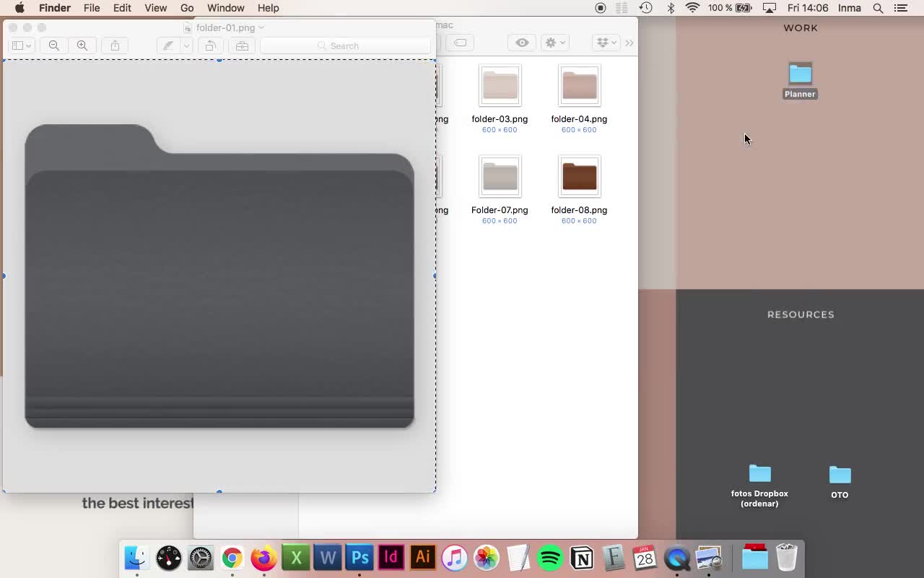Image resolution: width=924 pixels, height=578 pixels.
Task: Rotate the image using Preview's rotate button
Action: 210,46
